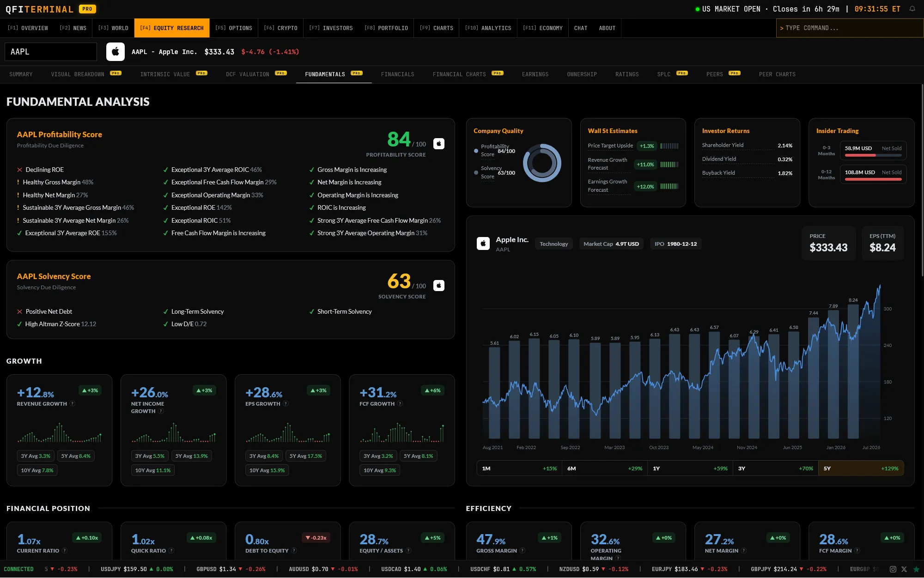Screen dimensions: 924x578
Task: Click the USDJPY quote in the ticker bar
Action: (137, 569)
